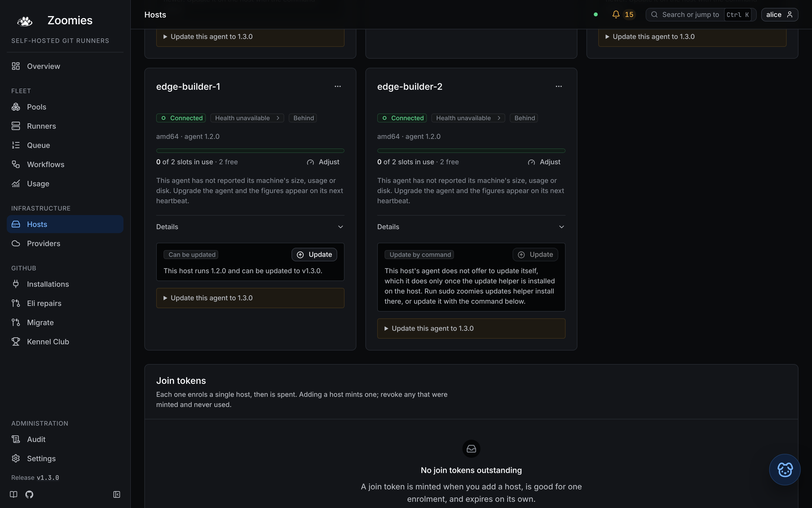
Task: Open the documentation book icon
Action: (x=14, y=494)
